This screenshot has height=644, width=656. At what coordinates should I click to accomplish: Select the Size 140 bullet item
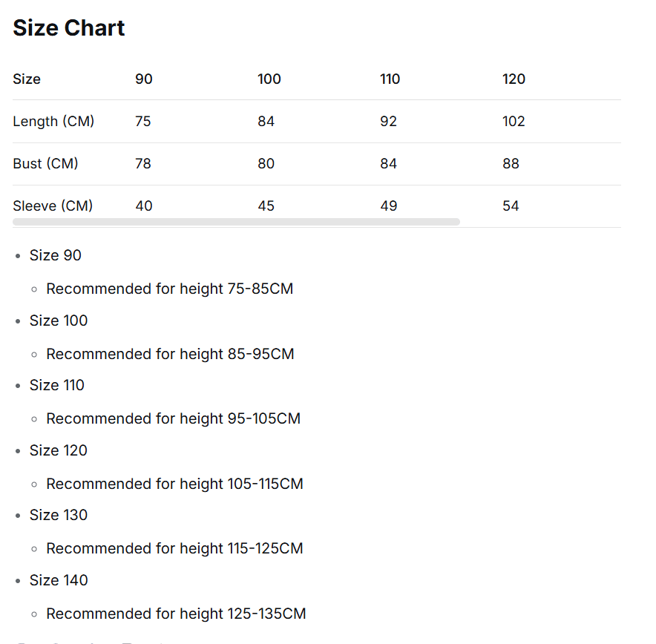tap(59, 581)
